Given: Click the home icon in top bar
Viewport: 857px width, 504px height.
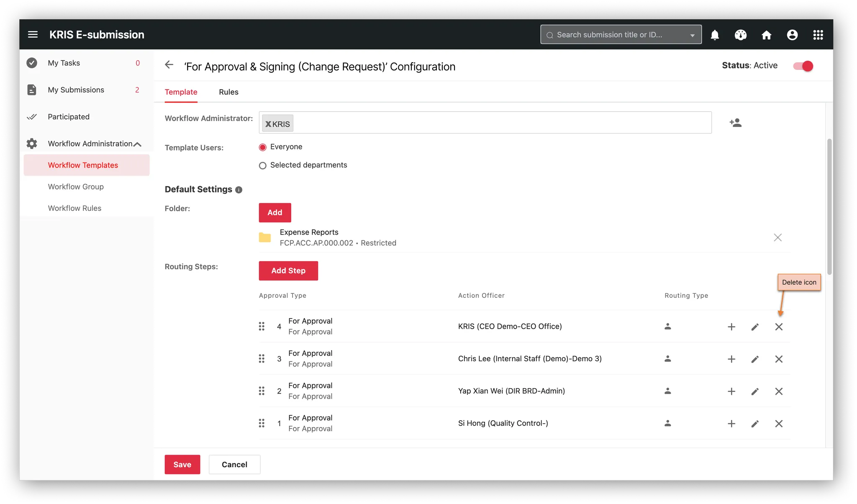Looking at the screenshot, I should click(767, 35).
